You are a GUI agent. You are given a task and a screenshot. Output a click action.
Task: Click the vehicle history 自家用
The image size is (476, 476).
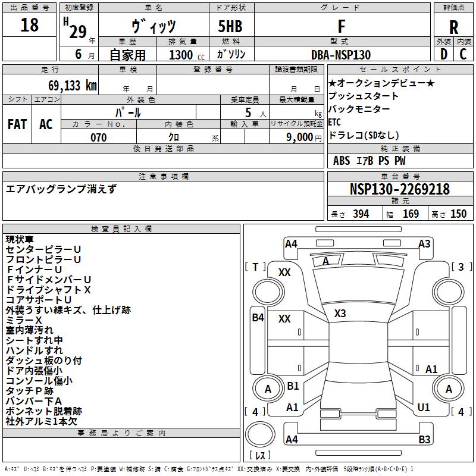127,55
